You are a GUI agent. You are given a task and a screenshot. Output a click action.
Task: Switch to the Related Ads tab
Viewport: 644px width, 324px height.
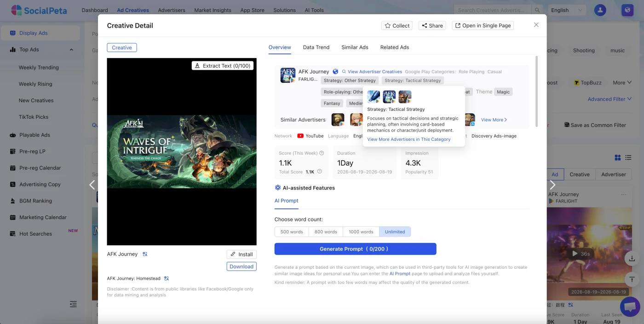(x=395, y=47)
